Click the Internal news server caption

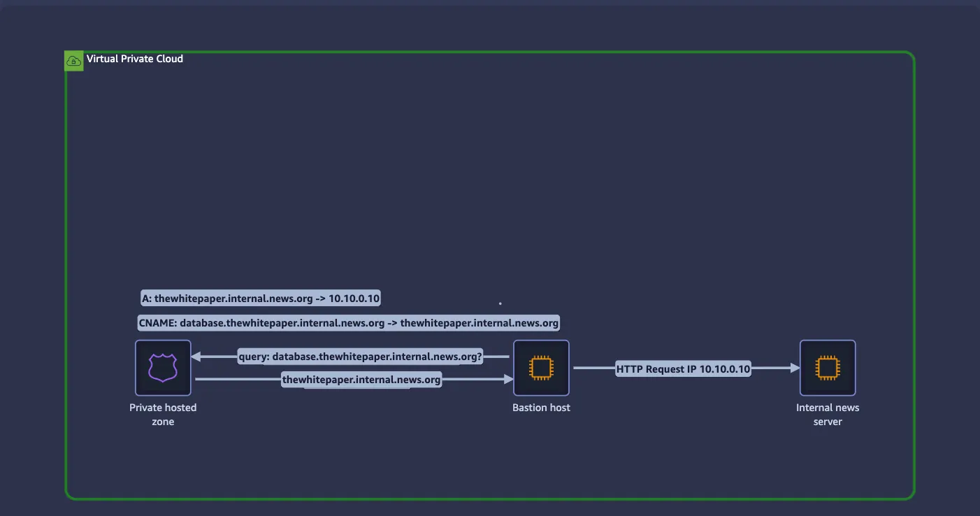pyautogui.click(x=828, y=415)
